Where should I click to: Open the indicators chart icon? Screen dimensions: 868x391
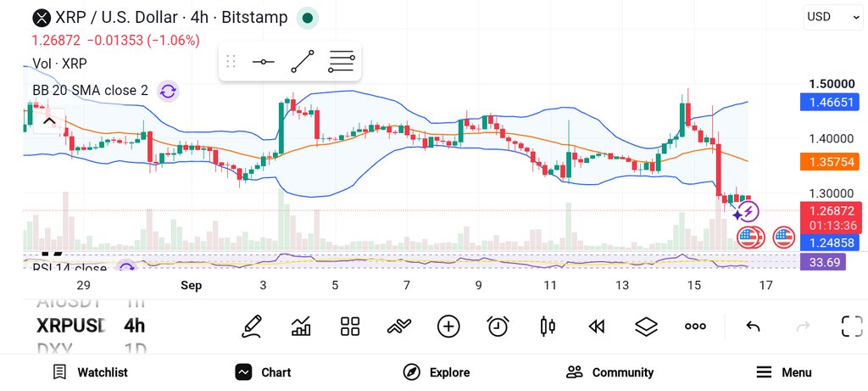pos(301,327)
